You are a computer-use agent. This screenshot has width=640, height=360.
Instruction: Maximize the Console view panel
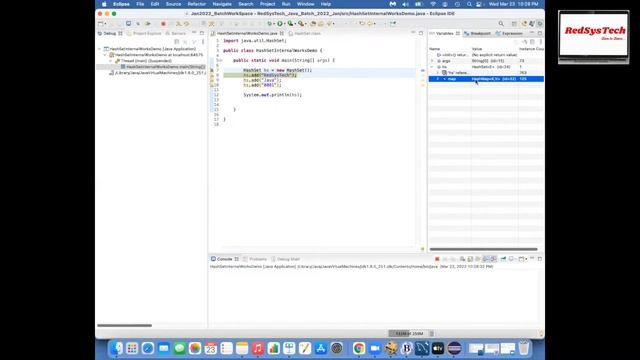(540, 259)
